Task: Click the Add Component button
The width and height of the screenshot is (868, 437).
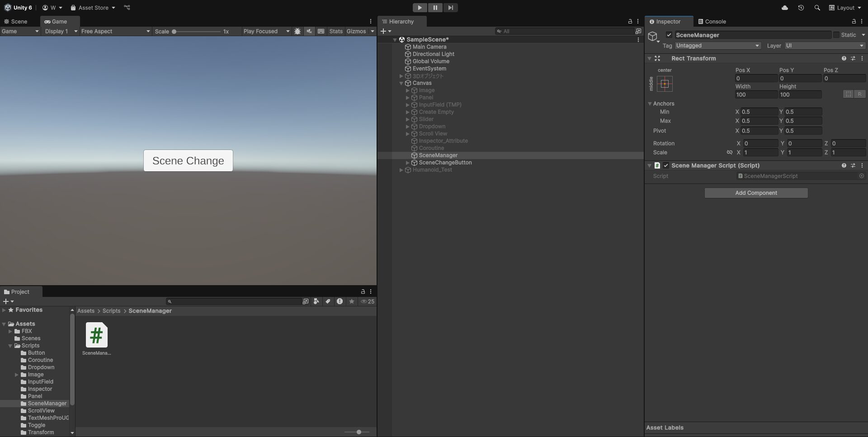Action: pos(755,193)
